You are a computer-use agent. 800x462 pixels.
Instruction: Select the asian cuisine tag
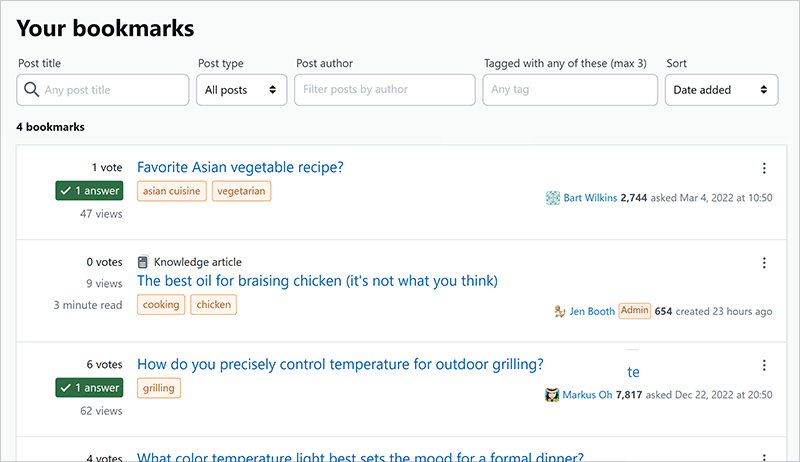pyautogui.click(x=171, y=191)
